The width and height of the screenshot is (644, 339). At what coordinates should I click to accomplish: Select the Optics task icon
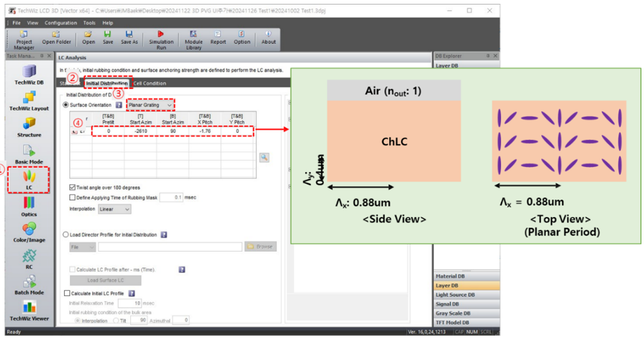[x=29, y=206]
